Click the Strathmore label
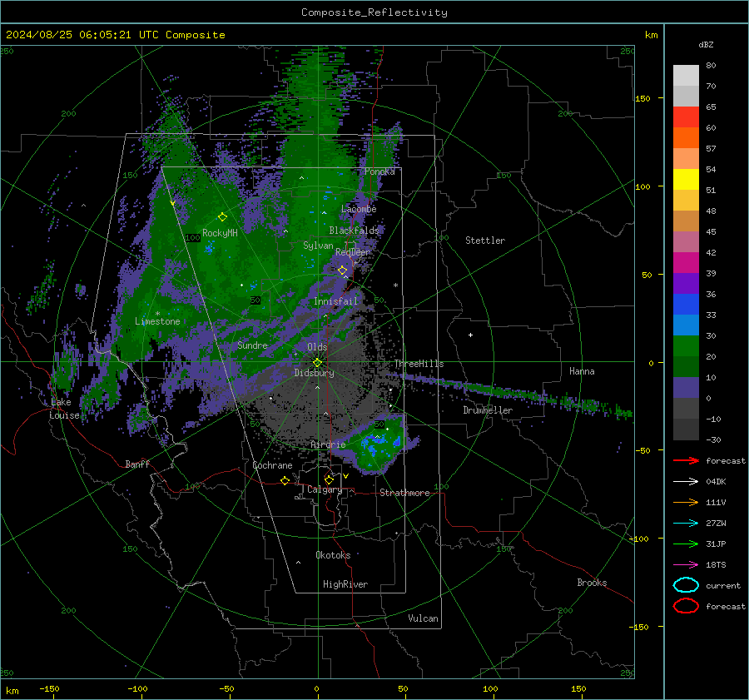This screenshot has height=700, width=749. 404,493
